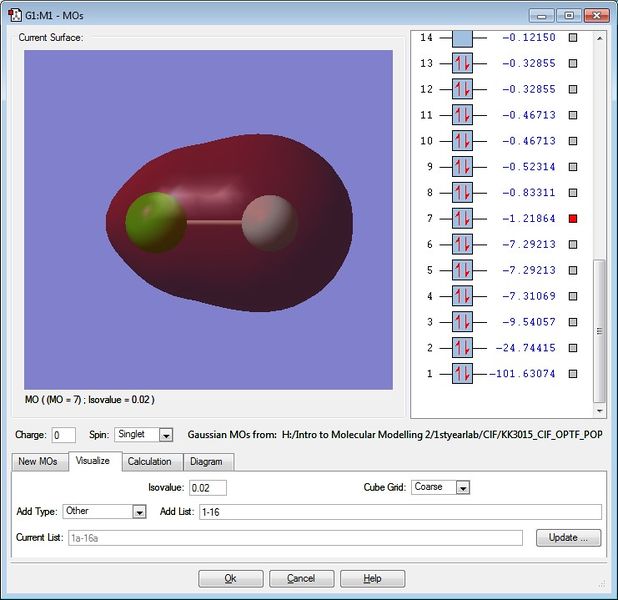Click the Current List field showing 1a-16a

tap(295, 538)
